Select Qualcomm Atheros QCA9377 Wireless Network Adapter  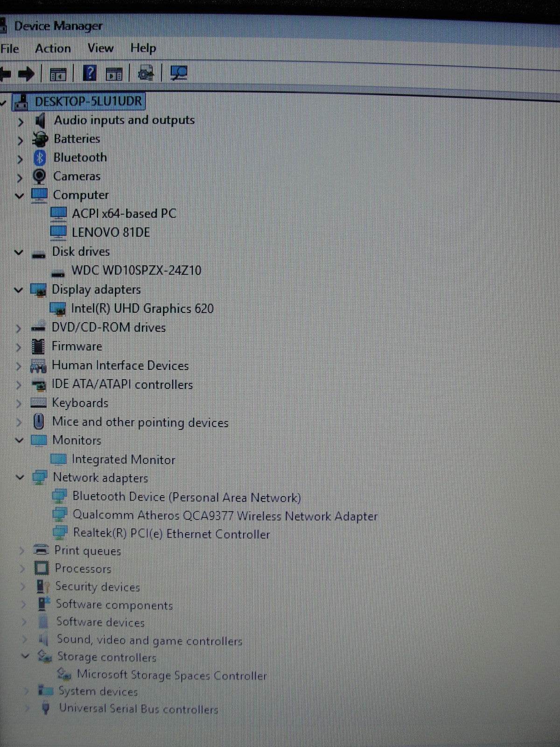[x=224, y=516]
